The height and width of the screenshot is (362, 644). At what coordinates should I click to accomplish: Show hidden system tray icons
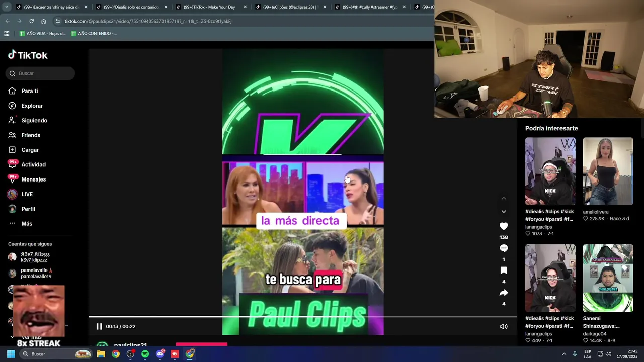click(564, 354)
